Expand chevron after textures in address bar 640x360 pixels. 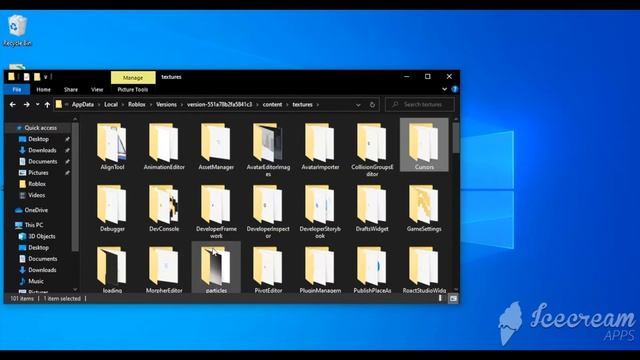(x=318, y=105)
